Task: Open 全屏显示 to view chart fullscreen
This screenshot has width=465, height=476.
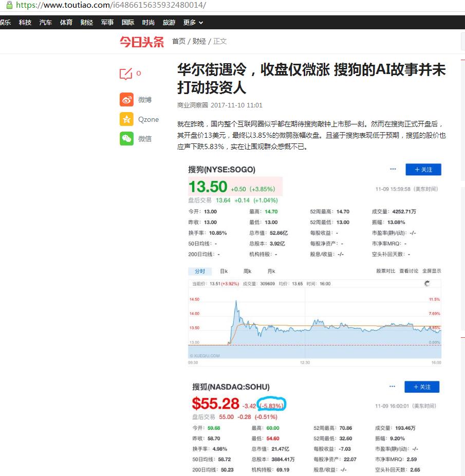Action: pos(433,271)
